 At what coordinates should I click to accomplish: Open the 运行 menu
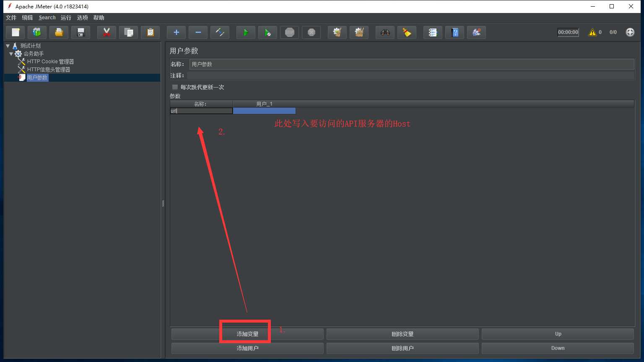[x=66, y=18]
